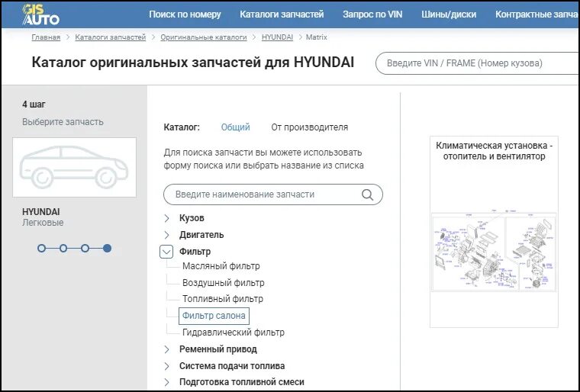Click the GIS AUTO logo

coord(40,14)
